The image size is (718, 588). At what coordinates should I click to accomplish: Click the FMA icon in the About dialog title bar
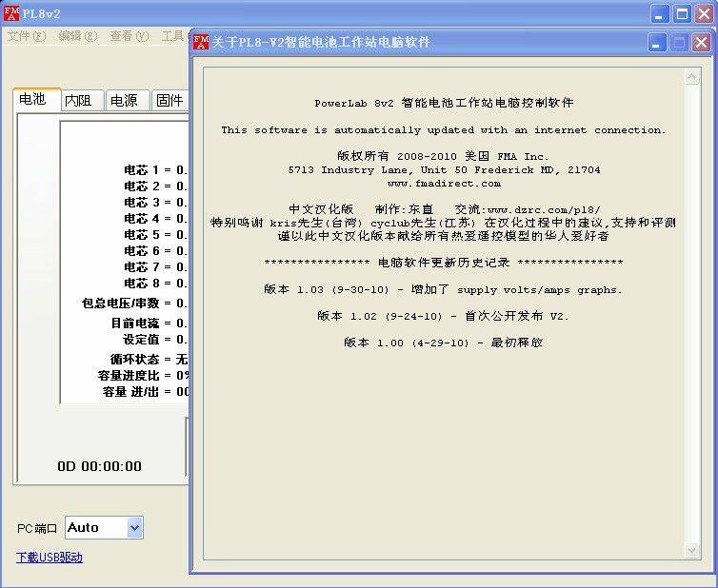point(201,42)
